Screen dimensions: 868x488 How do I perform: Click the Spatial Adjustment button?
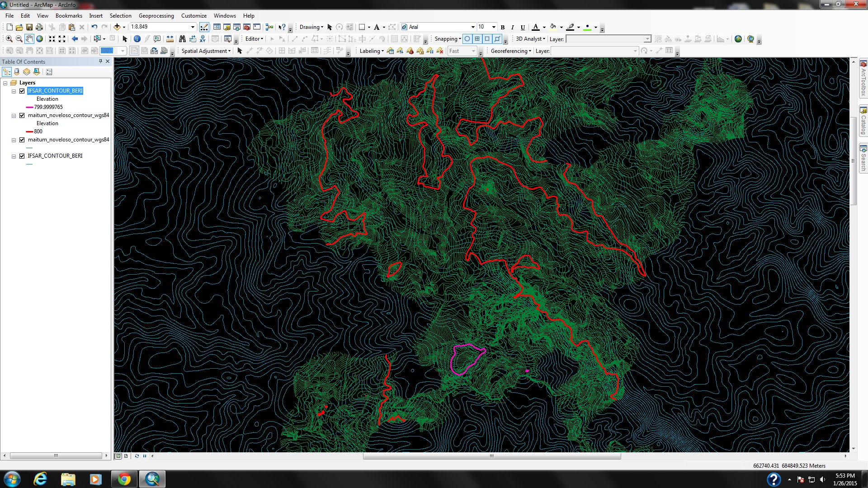coord(206,51)
